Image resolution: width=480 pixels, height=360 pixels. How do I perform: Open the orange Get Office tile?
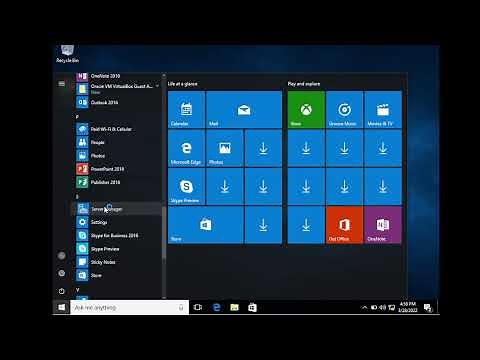click(344, 225)
